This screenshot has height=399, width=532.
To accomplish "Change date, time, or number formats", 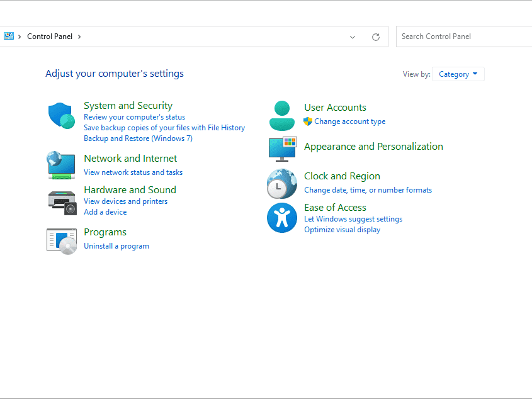I will point(368,190).
